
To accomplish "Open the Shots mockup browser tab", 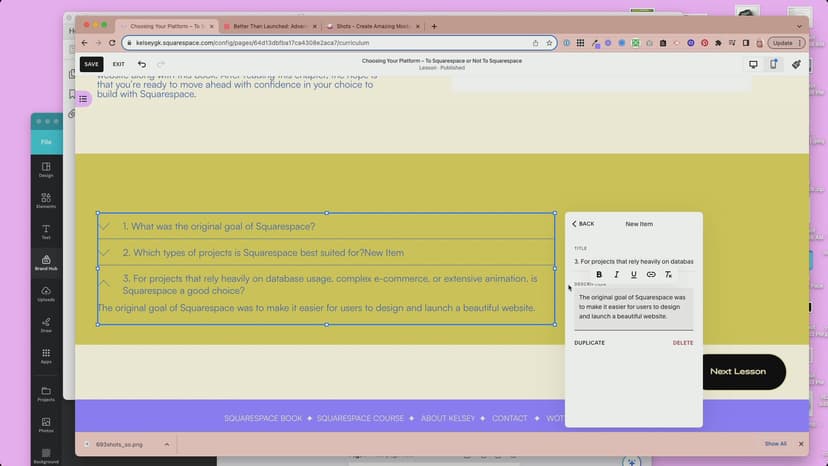I will pyautogui.click(x=370, y=26).
